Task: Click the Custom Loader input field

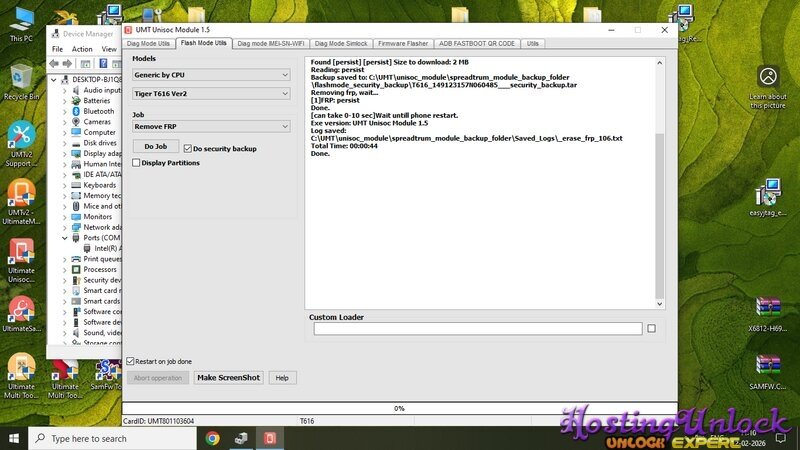Action: [477, 328]
